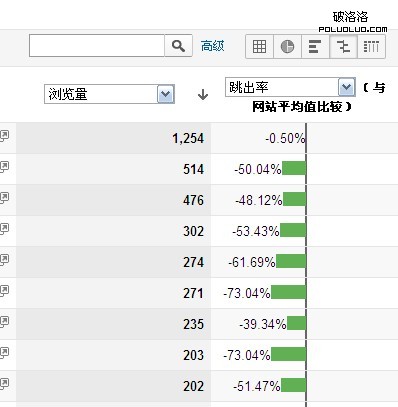Screen dimensions: 398x407
Task: Click the 274 pageviews value
Action: pyautogui.click(x=193, y=262)
